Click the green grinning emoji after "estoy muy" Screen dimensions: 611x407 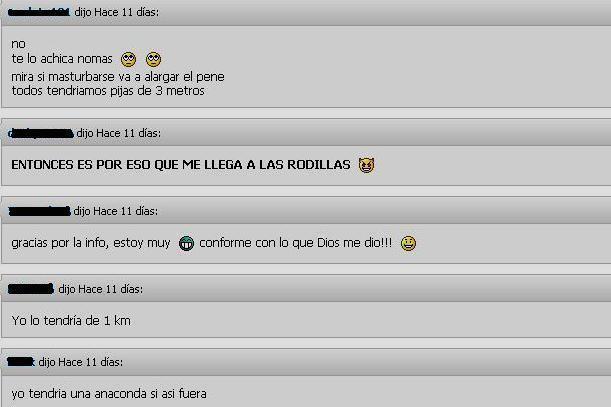pos(186,243)
